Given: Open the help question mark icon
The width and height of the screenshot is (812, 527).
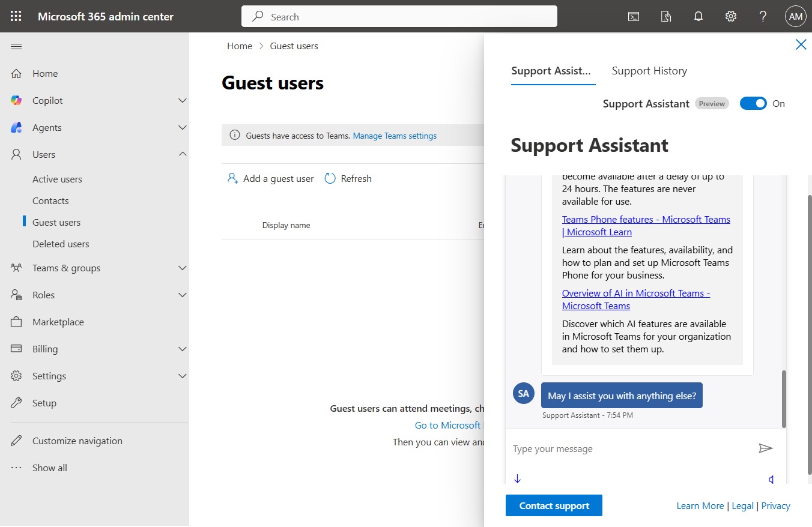Looking at the screenshot, I should (763, 16).
